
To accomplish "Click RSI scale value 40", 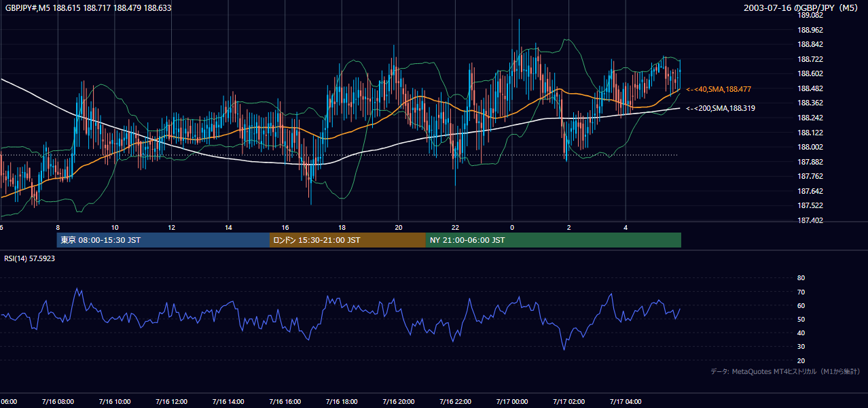I will 801,333.
